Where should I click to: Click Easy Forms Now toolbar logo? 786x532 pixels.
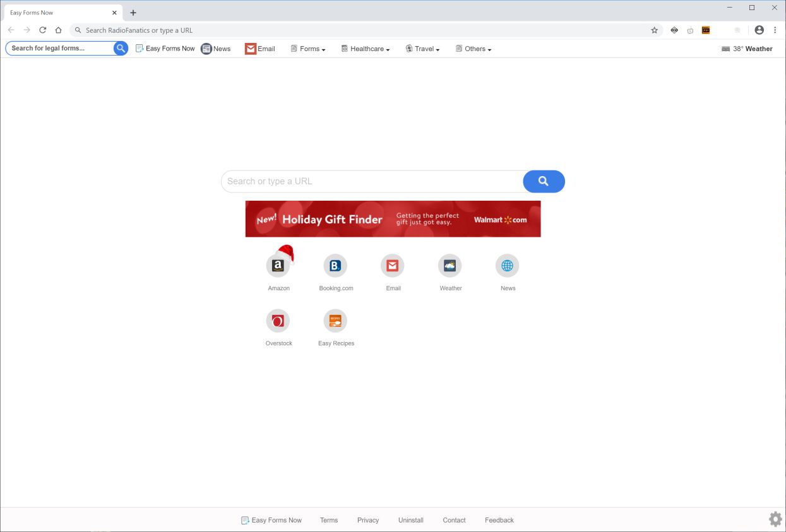pos(165,49)
